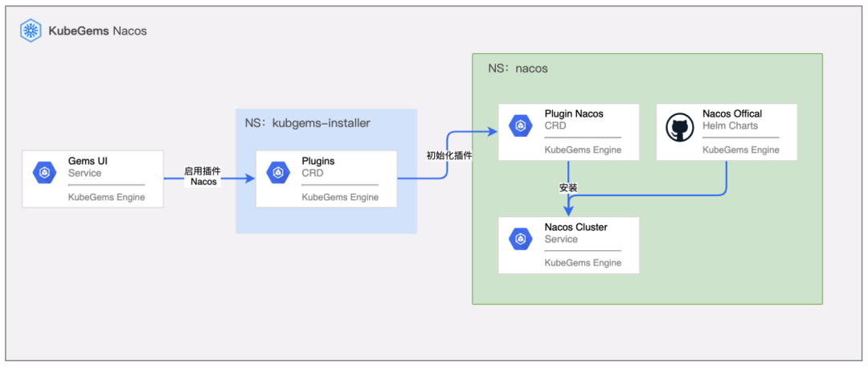The width and height of the screenshot is (868, 370).
Task: Click the '安装' arrow label
Action: pyautogui.click(x=568, y=187)
